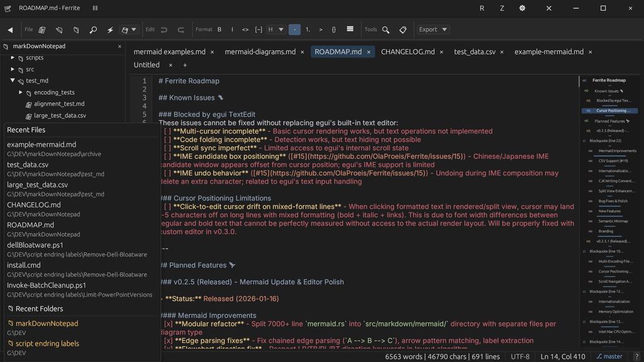
Task: Click the Find magnifier in Tools group
Action: [386, 30]
